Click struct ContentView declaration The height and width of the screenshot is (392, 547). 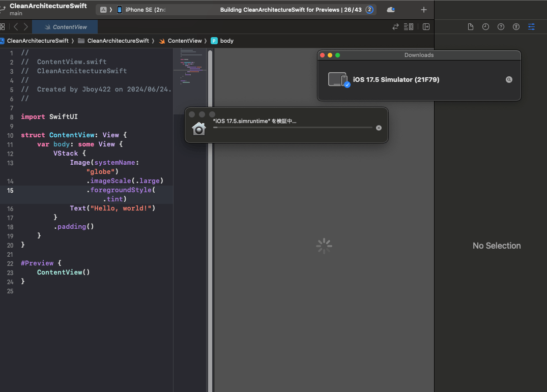(x=74, y=135)
